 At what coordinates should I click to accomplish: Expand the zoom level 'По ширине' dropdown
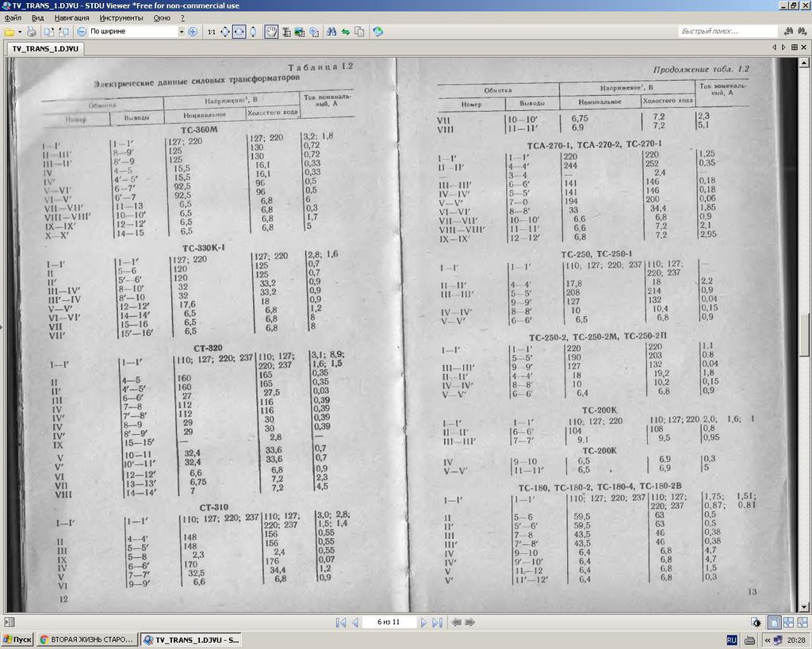point(181,32)
